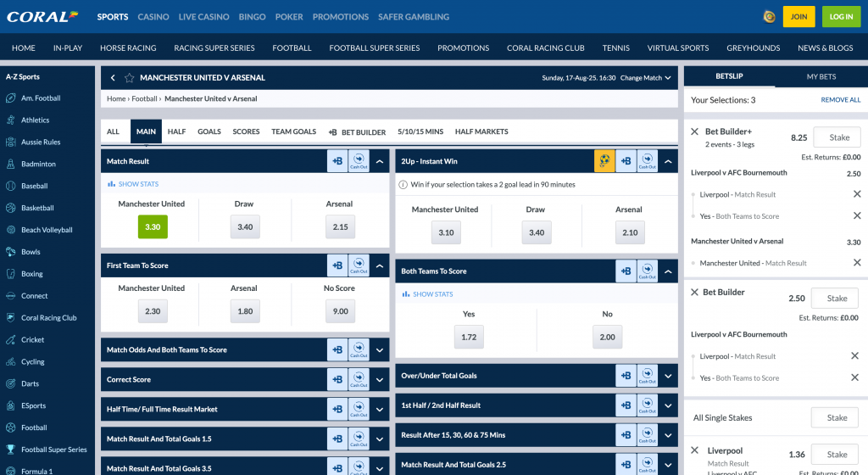Viewport: 868px width, 475px height.
Task: Click the info icon in 2Up description
Action: point(403,185)
